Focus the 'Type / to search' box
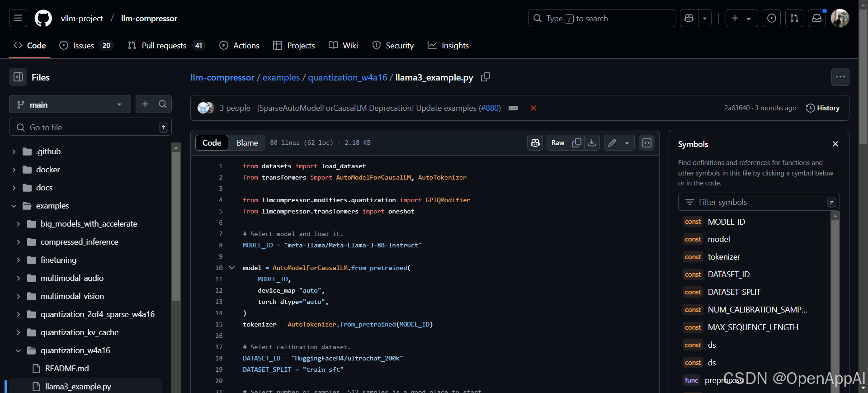This screenshot has width=868, height=393. (x=602, y=18)
